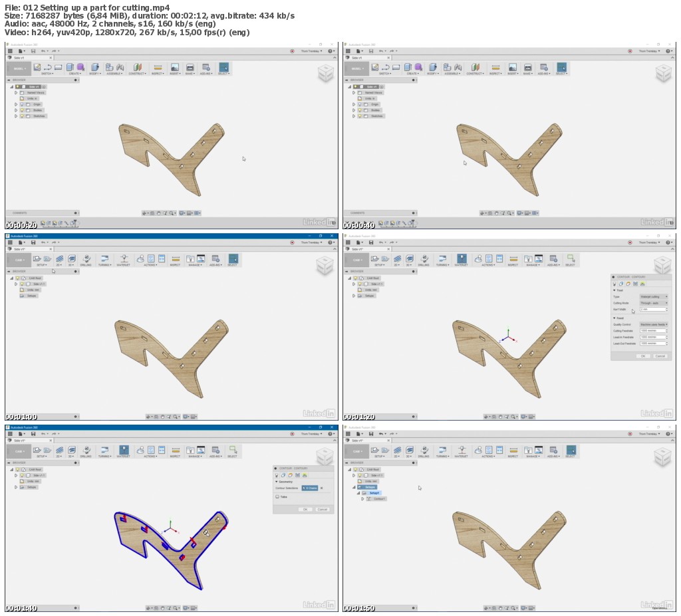
Task: Toggle visibility bulb of the Bodies folder
Action: click(22, 111)
